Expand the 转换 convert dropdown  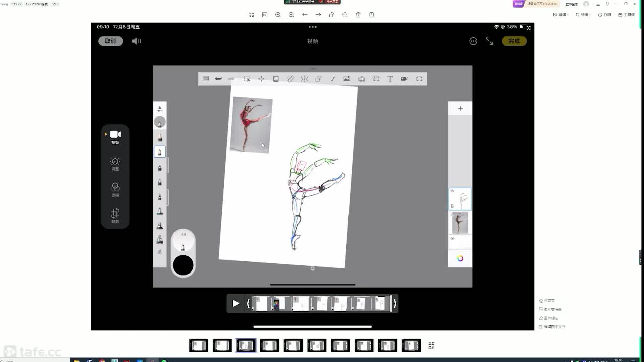coord(583,15)
